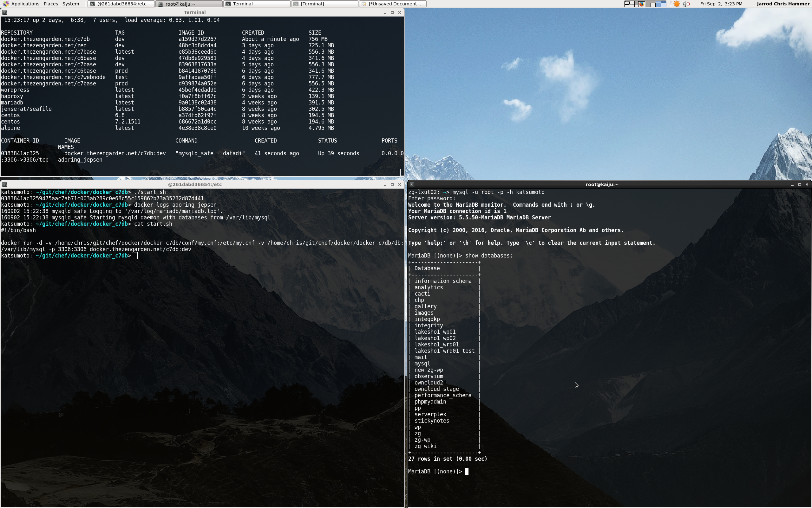Click docker.thezengarden.net/c7webnode repository text
The image size is (812, 508).
(x=53, y=77)
